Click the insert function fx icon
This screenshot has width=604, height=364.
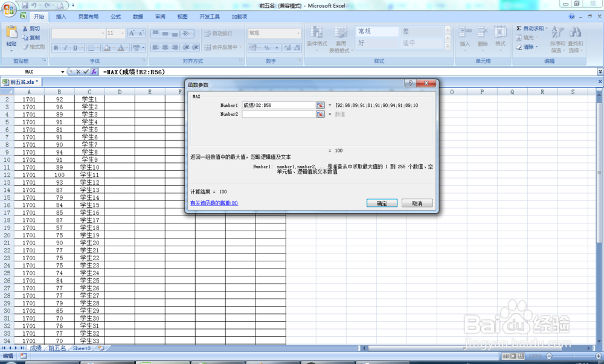pyautogui.click(x=94, y=72)
